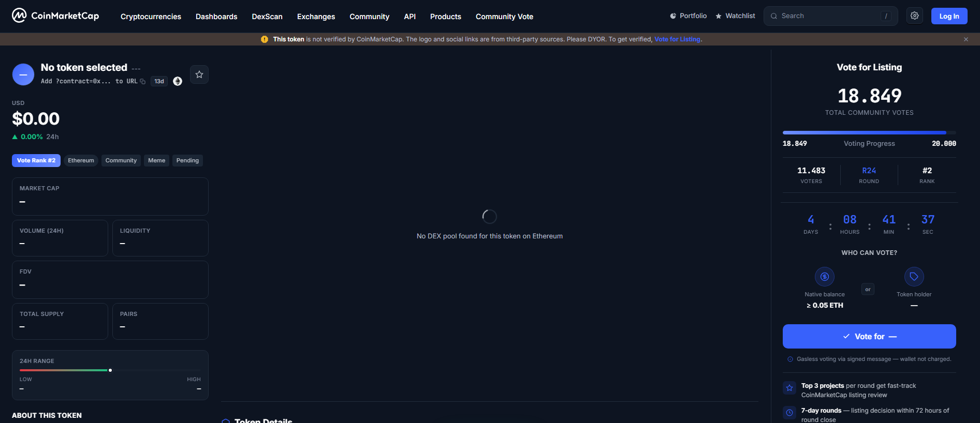Click the chart loading spinner
Screen dimensions: 980x423
click(x=489, y=217)
